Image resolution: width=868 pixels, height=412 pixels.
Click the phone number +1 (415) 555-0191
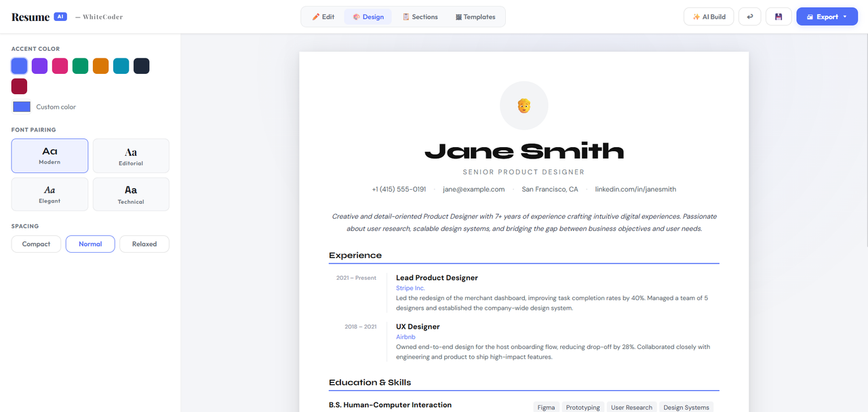point(399,189)
